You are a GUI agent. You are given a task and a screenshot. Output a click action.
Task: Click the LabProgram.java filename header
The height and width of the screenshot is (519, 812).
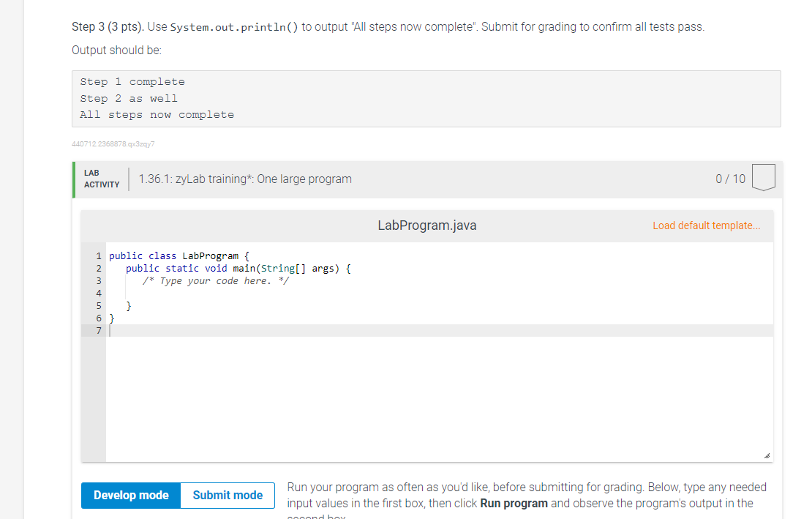coord(426,225)
